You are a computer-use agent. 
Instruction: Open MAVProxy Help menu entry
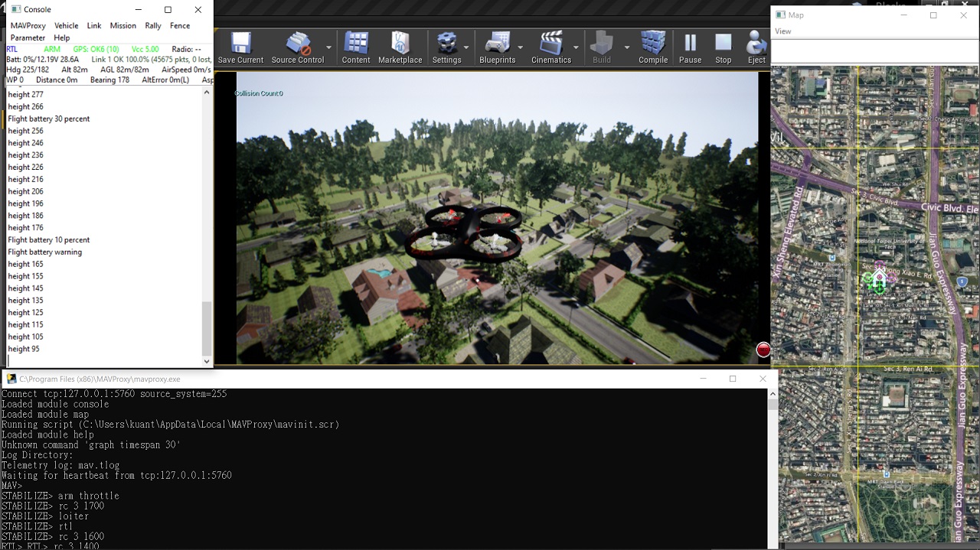(x=61, y=37)
